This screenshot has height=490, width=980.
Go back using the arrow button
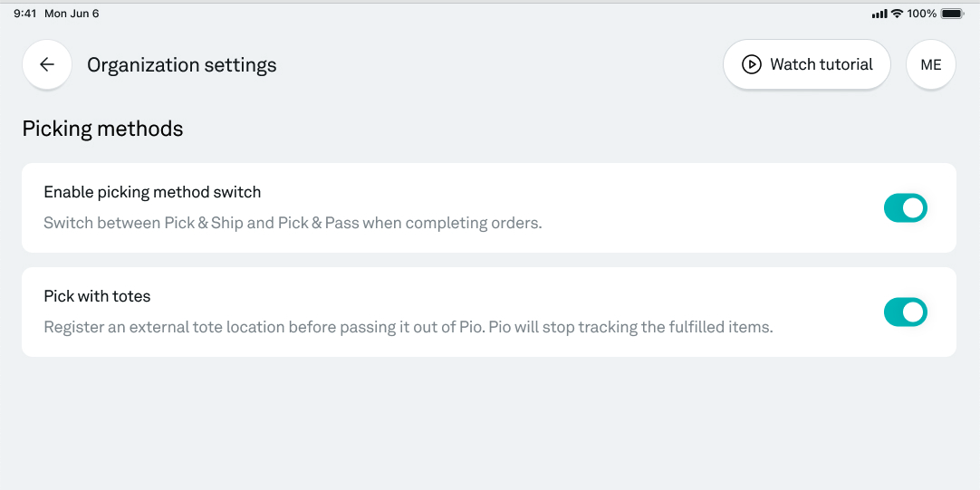point(47,64)
